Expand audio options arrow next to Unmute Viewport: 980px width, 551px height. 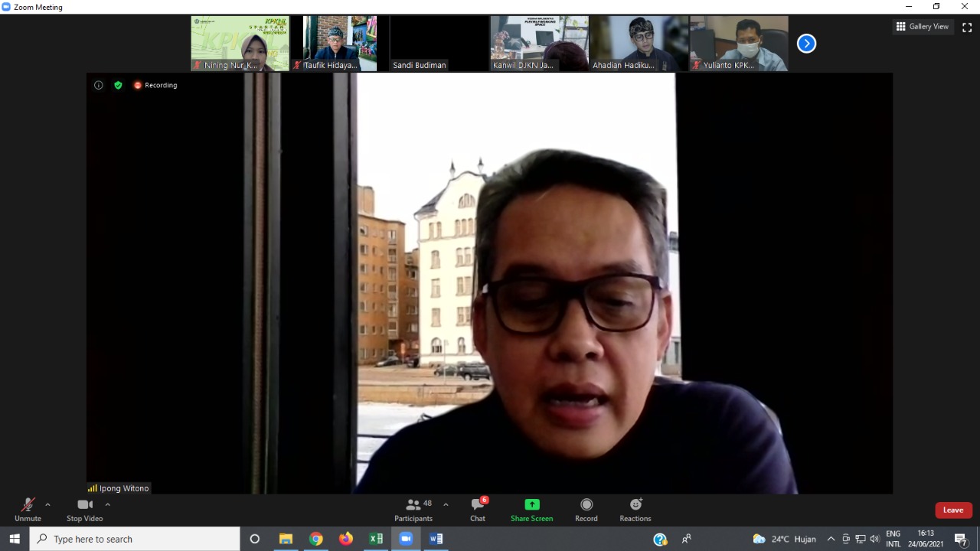coord(47,504)
